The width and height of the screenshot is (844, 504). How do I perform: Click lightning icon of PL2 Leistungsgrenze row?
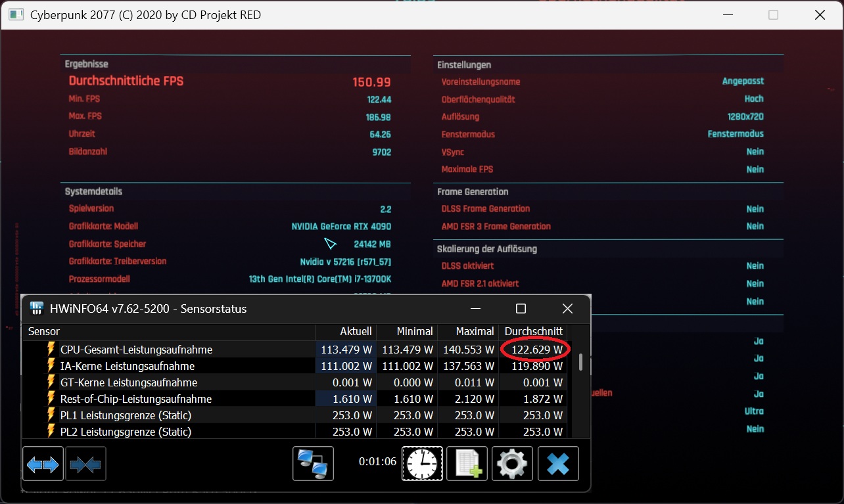click(x=51, y=431)
